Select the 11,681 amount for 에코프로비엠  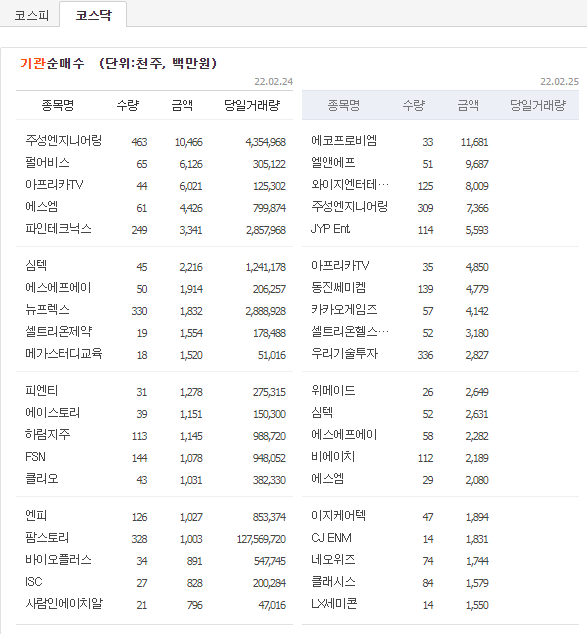[x=474, y=142]
